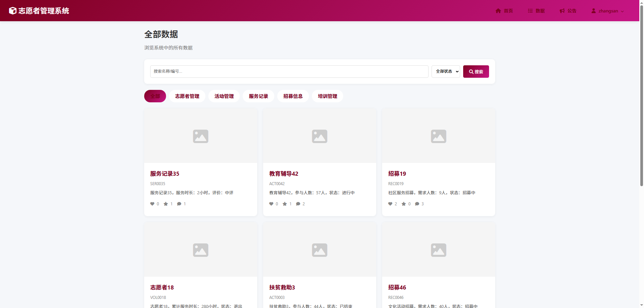644x308 pixels.
Task: Switch to the 培训管理 tab
Action: point(328,96)
